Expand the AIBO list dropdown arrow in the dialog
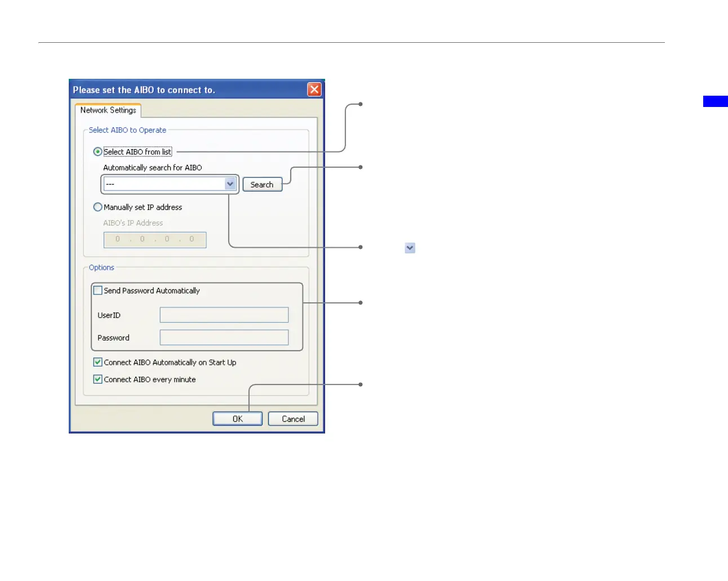The image size is (728, 581). tap(230, 184)
